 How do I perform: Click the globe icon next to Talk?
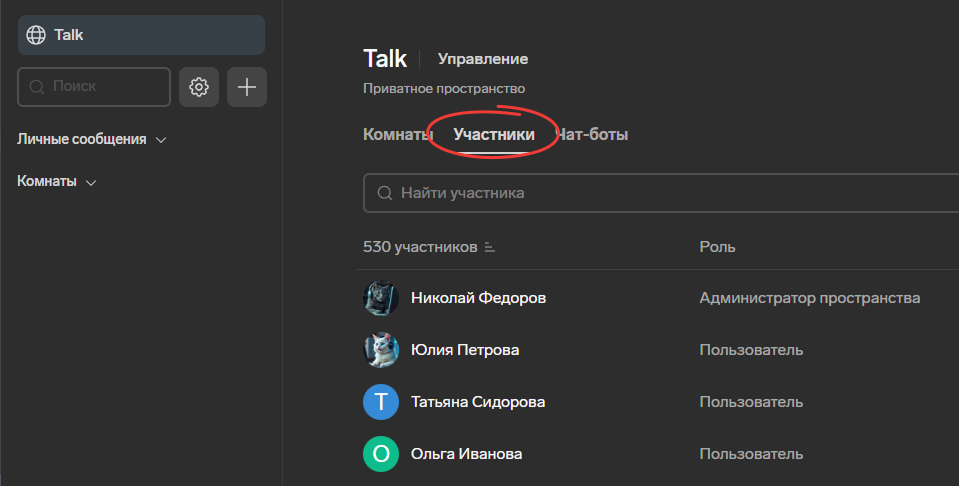36,35
